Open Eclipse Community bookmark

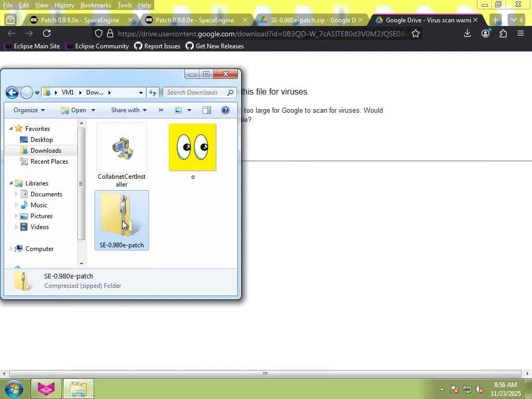pos(97,46)
